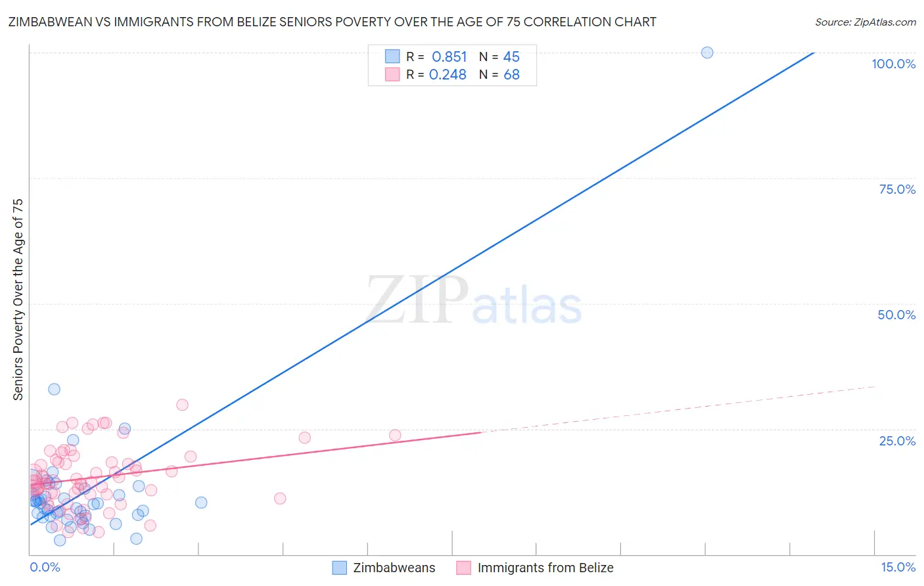
Task: Click the 75.0% y-axis label
Action: [x=897, y=189]
